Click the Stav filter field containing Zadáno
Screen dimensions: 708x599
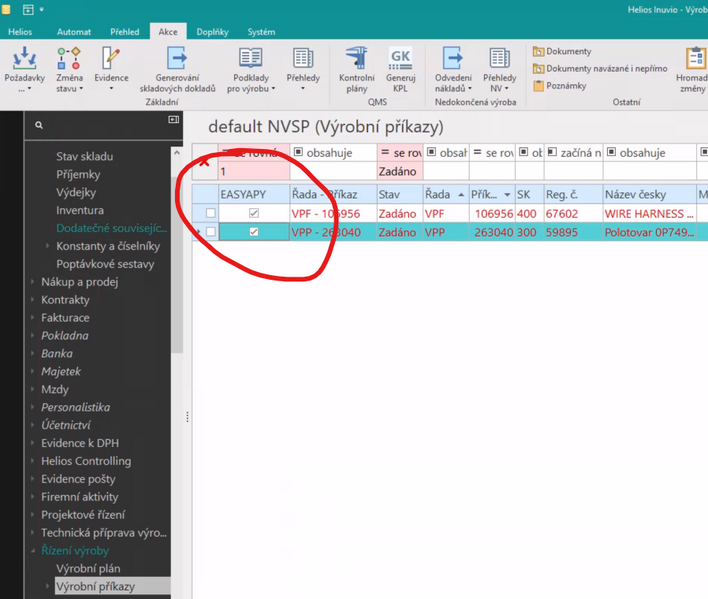coord(400,172)
